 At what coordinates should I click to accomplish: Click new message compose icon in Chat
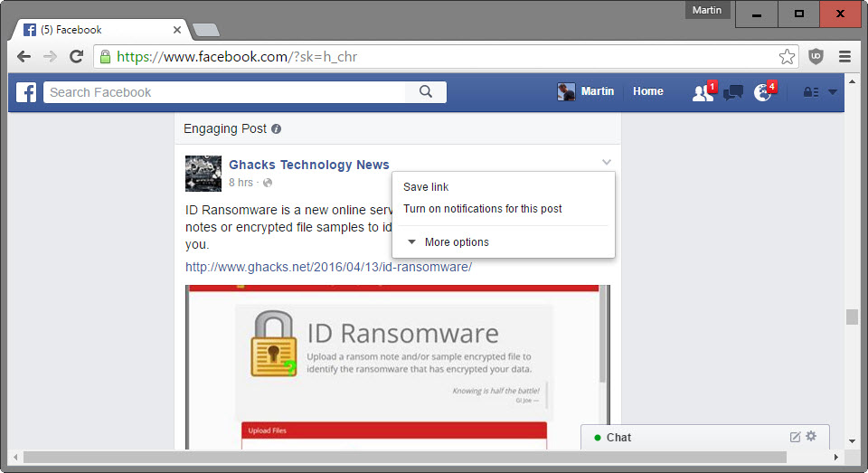tap(795, 437)
